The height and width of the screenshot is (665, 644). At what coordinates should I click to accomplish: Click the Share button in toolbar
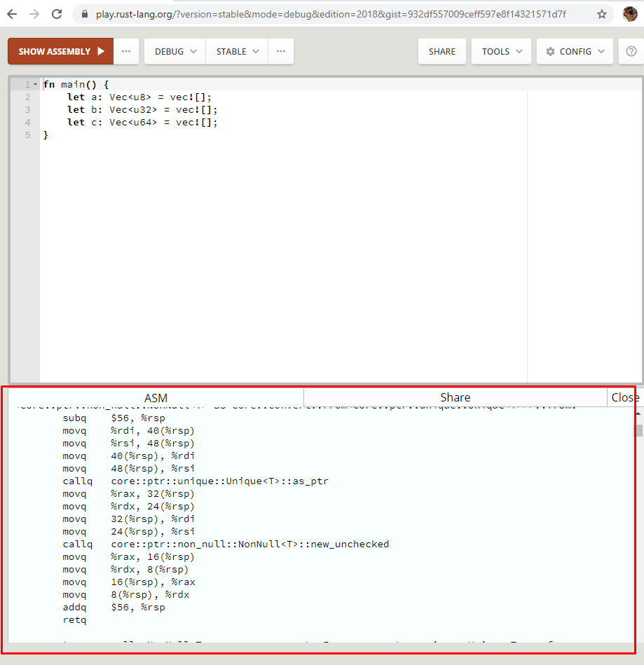442,51
